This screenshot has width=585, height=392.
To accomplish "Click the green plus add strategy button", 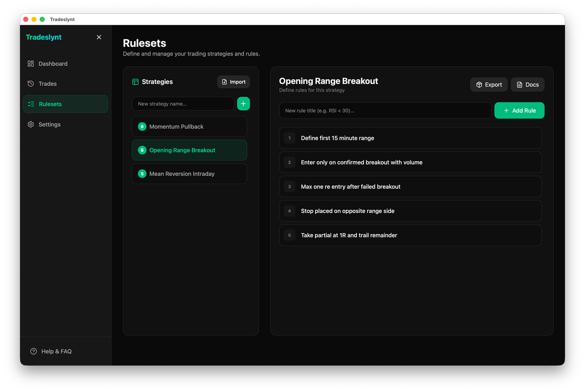I will tap(244, 104).
